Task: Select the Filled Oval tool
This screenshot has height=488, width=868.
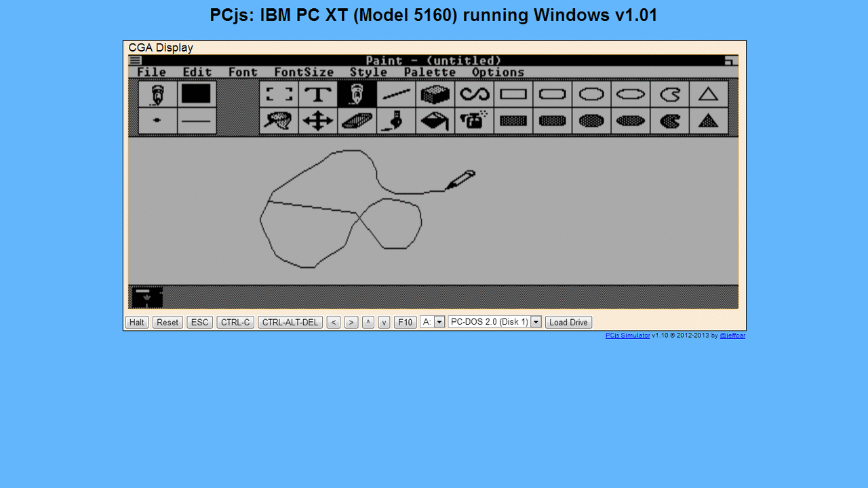Action: (x=630, y=121)
